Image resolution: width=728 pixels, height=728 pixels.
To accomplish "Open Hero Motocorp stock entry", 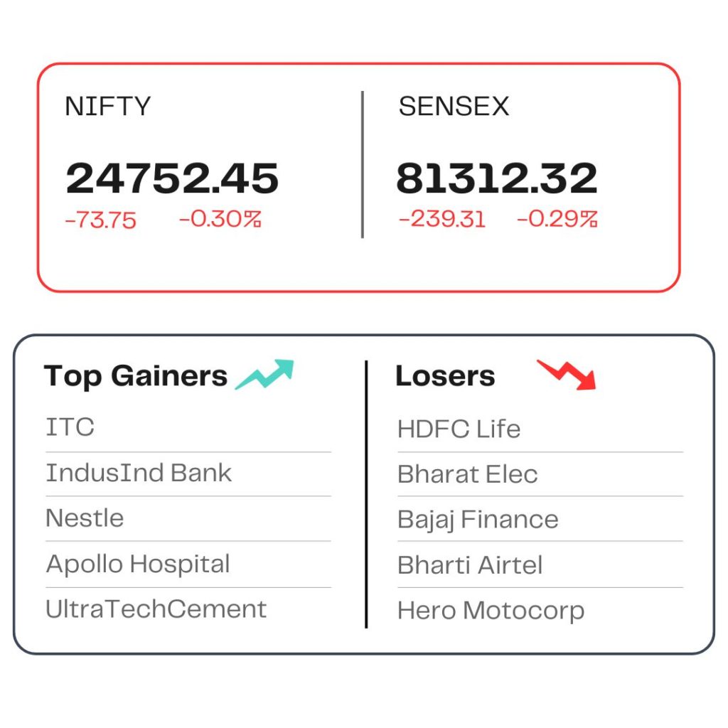I will click(491, 611).
